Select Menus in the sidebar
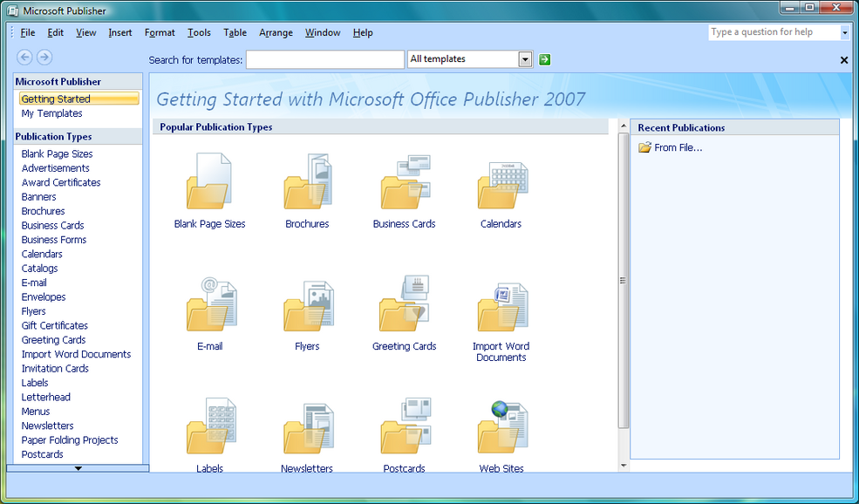This screenshot has width=859, height=504. 36,412
